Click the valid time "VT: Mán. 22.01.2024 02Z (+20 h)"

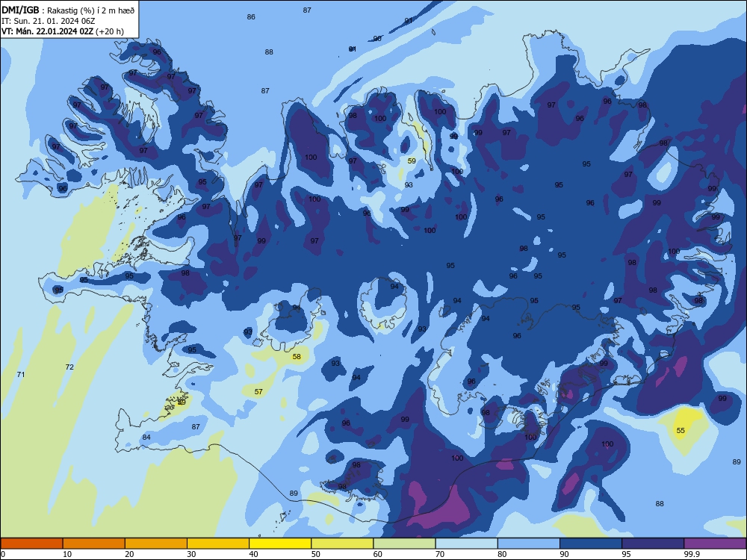[63, 31]
